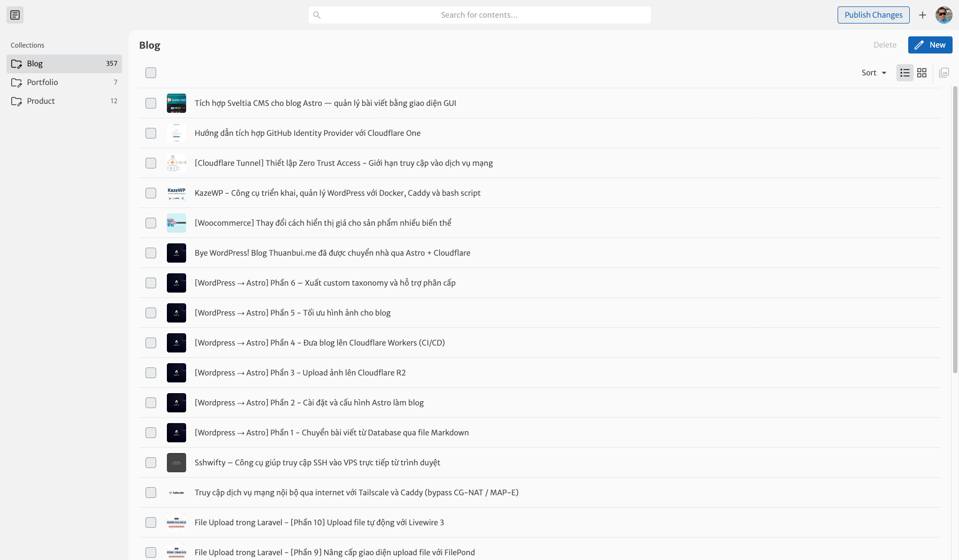Open 'Phần 5 – Tối ưu hình ảnh cho blog'

click(293, 313)
